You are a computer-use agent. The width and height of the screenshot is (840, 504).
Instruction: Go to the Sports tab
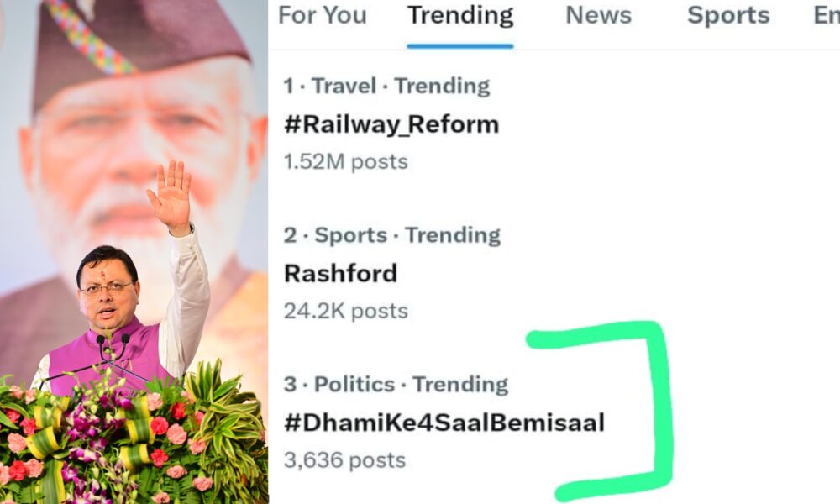point(728,15)
